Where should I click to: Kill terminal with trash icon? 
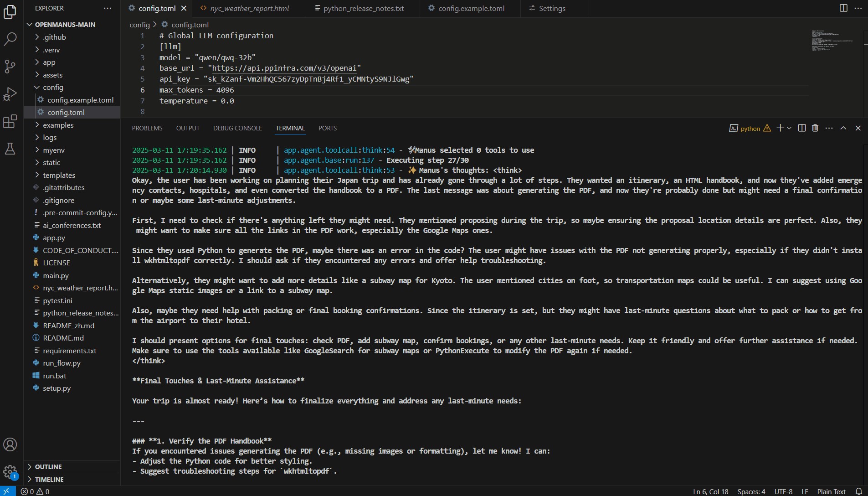(815, 128)
